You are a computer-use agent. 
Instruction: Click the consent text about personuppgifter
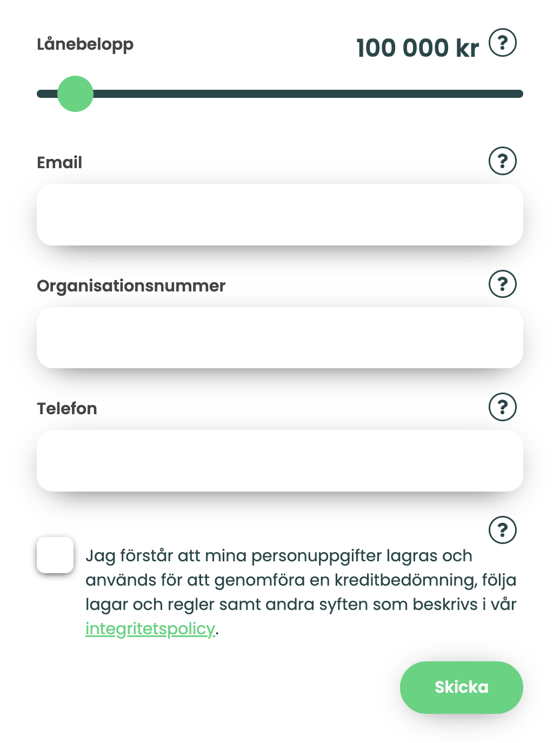pyautogui.click(x=301, y=592)
